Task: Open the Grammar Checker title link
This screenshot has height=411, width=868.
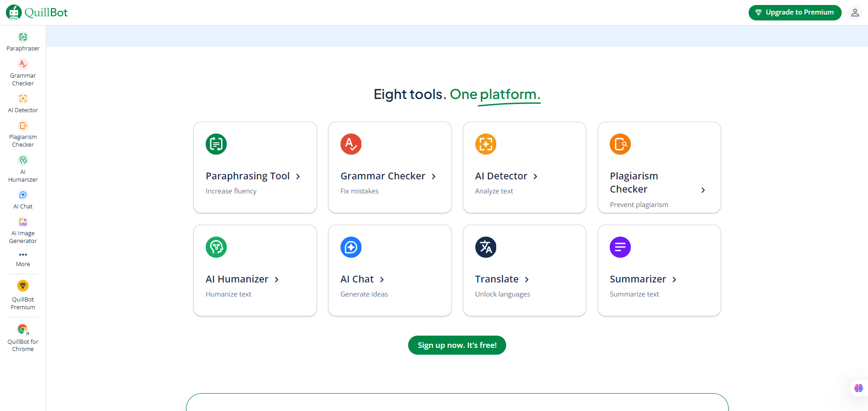Action: click(383, 176)
